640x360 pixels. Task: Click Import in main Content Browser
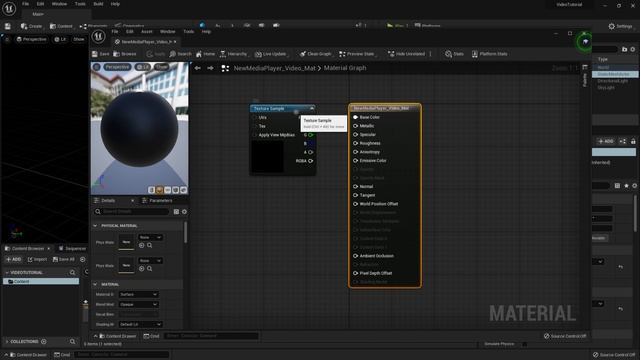point(37,259)
